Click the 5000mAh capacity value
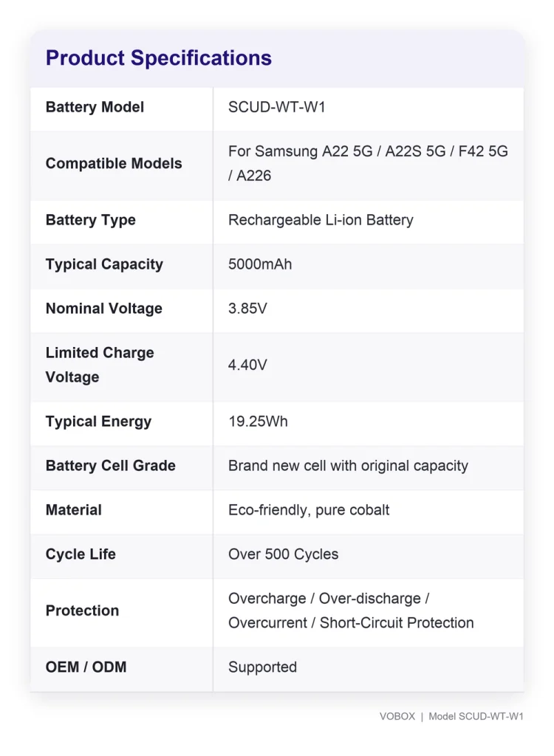 [x=260, y=264]
